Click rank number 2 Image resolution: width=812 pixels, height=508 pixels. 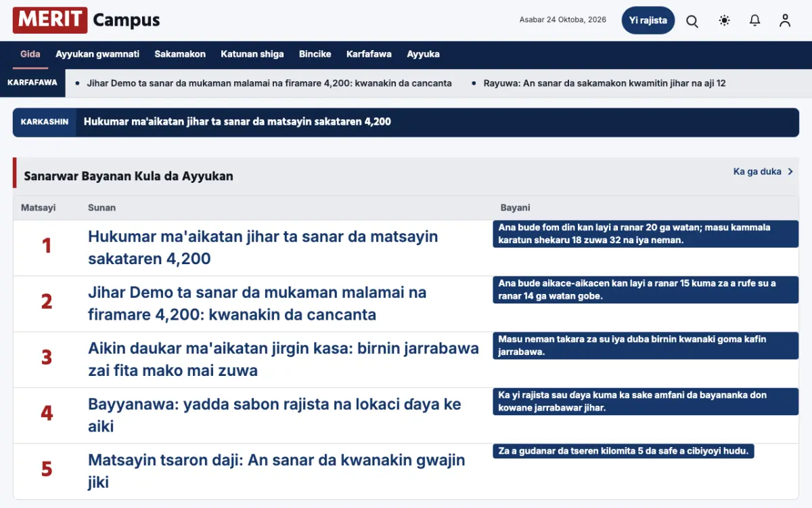pyautogui.click(x=47, y=301)
